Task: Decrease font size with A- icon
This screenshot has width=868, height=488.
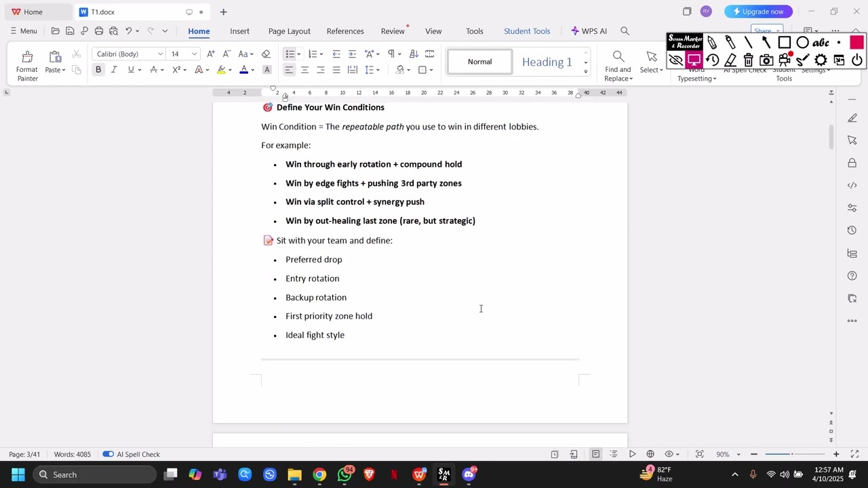Action: point(226,54)
